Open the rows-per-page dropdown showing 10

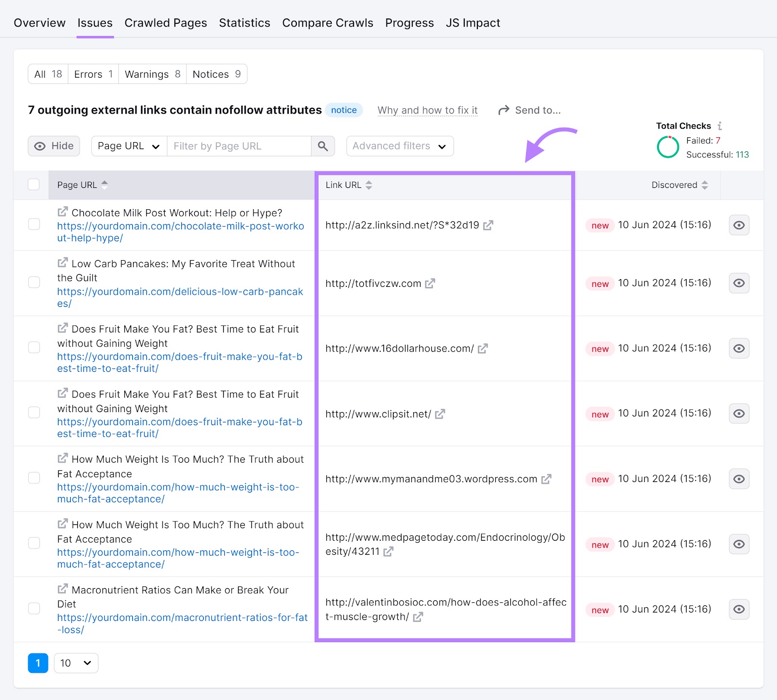click(x=76, y=663)
